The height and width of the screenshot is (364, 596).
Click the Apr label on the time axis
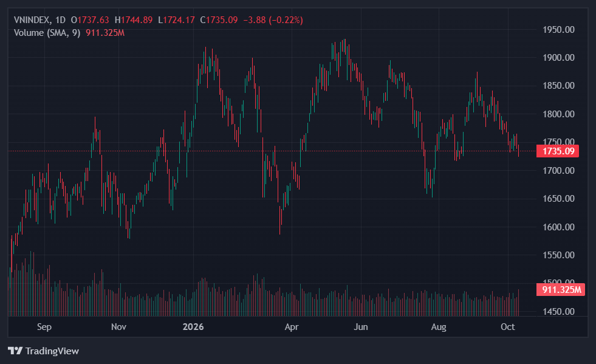tap(292, 327)
